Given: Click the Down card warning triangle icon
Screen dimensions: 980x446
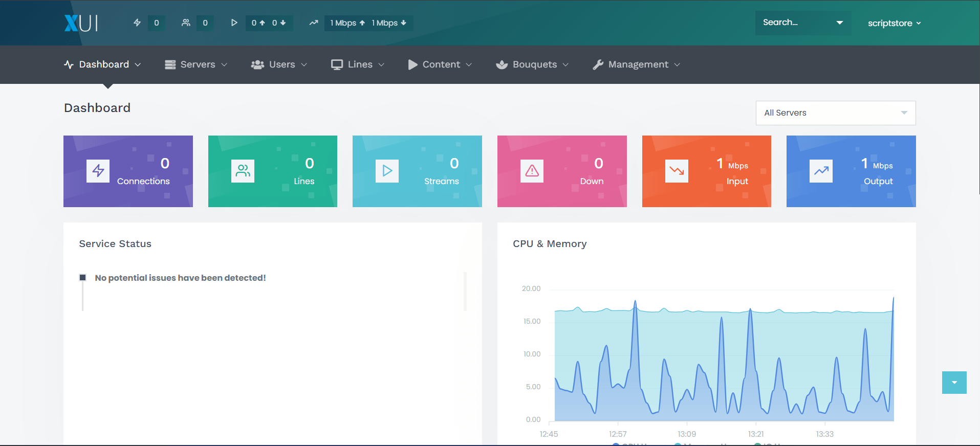Looking at the screenshot, I should tap(532, 171).
